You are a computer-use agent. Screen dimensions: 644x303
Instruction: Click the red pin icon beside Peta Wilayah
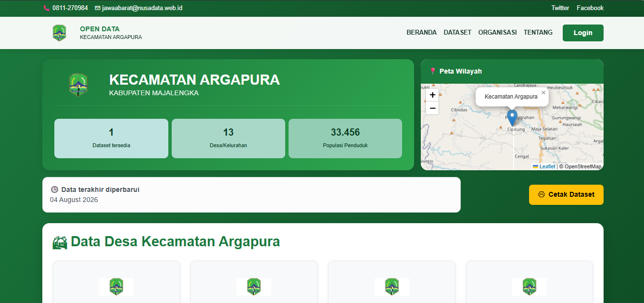[433, 71]
